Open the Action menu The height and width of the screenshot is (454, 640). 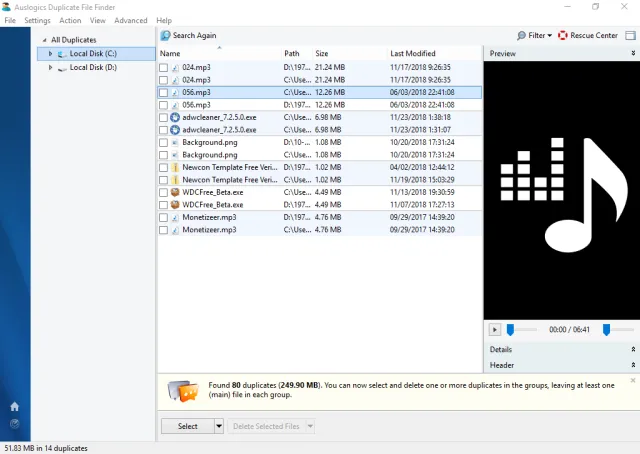(70, 20)
